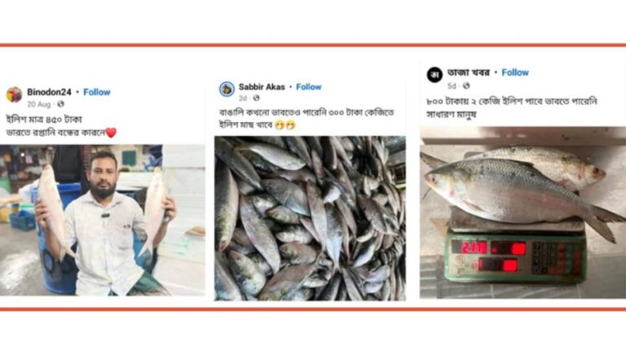626x364 pixels.
Task: Follow the তাজা খবর page
Action: click(515, 72)
